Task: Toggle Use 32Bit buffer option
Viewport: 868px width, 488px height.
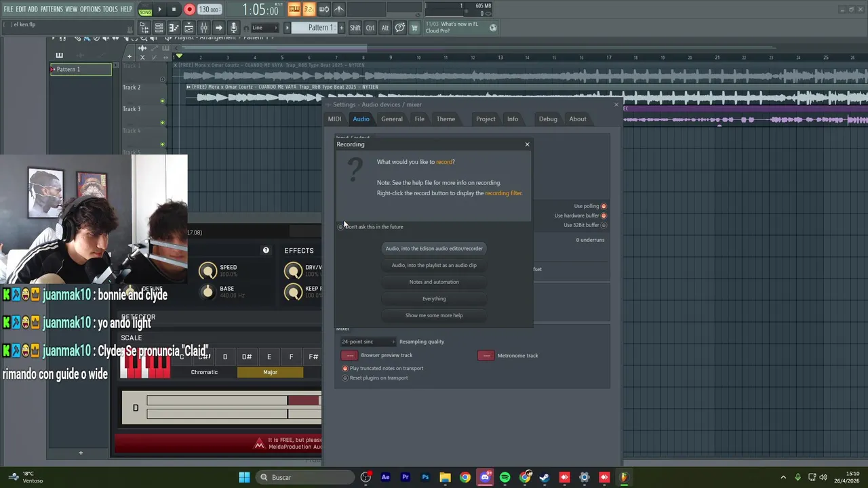Action: [604, 225]
